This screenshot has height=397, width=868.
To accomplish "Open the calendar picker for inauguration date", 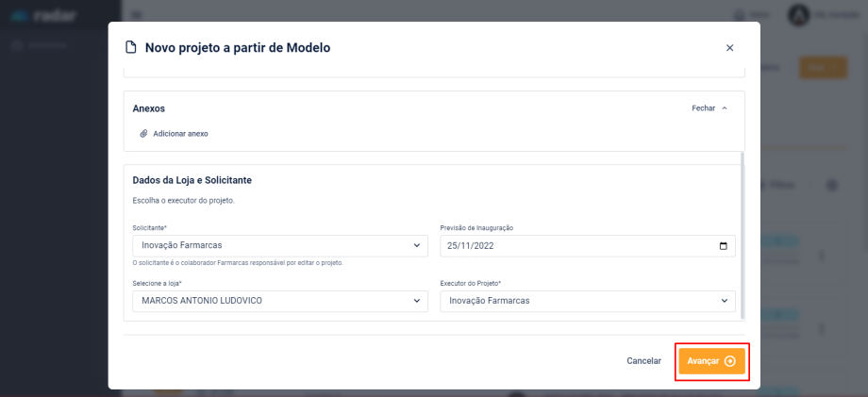I will click(x=724, y=246).
